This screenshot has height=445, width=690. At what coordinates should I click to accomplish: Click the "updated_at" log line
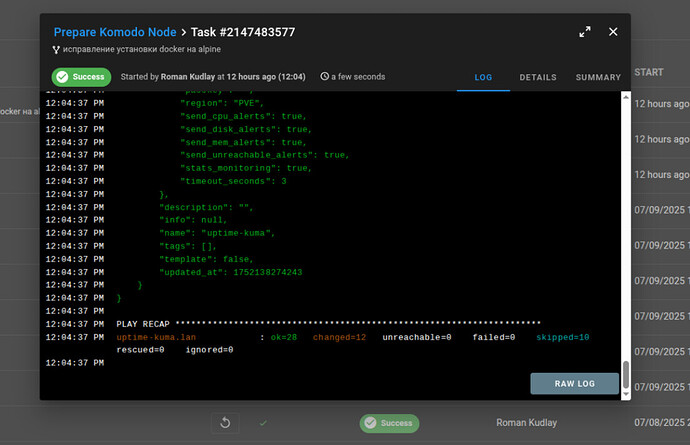(x=231, y=272)
